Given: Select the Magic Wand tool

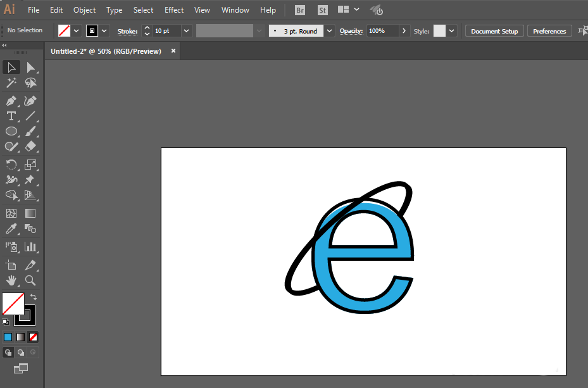Looking at the screenshot, I should (11, 82).
